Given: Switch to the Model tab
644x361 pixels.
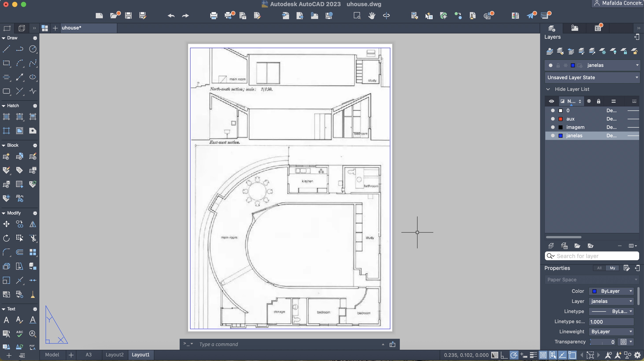Looking at the screenshot, I should click(x=52, y=355).
